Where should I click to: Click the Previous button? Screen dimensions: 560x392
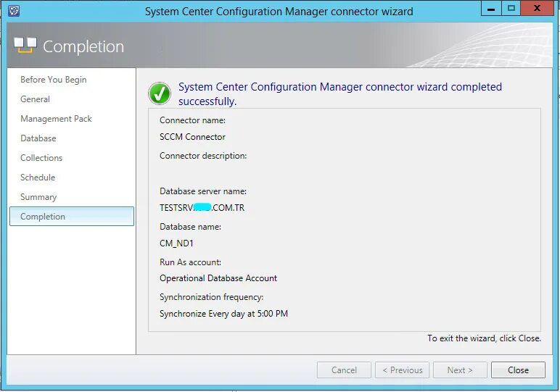(x=402, y=370)
